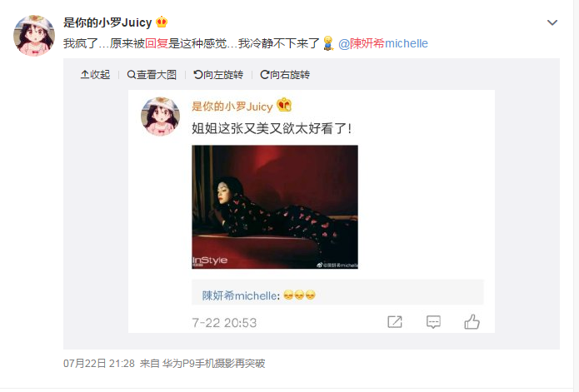Click the comment bubble icon in embedded image
579x392 pixels.
coord(433,322)
